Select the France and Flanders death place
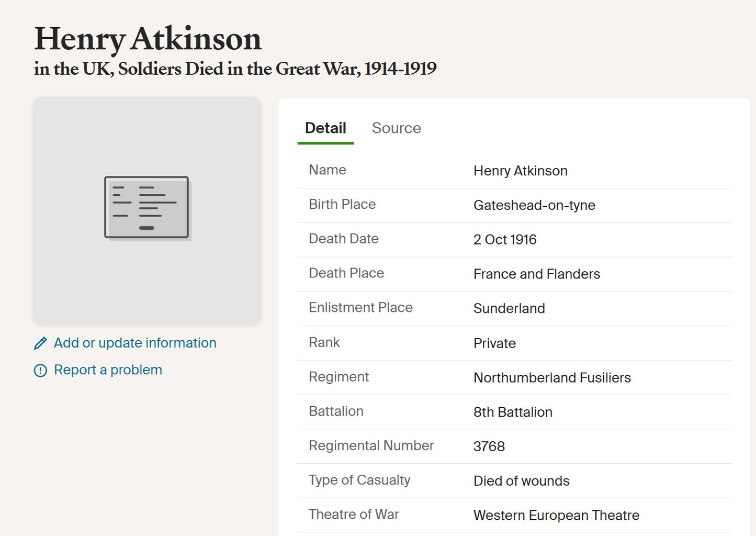This screenshot has width=756, height=536. [x=536, y=274]
